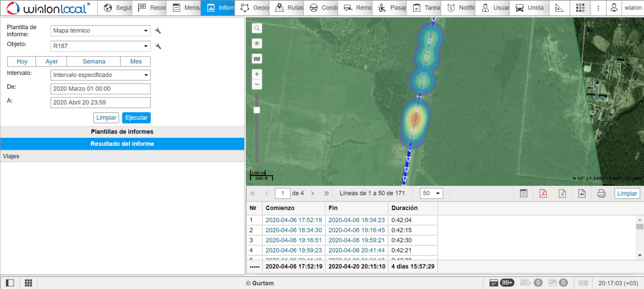644x289 pixels.
Task: Switch to Plantillas de informes section
Action: (x=122, y=132)
